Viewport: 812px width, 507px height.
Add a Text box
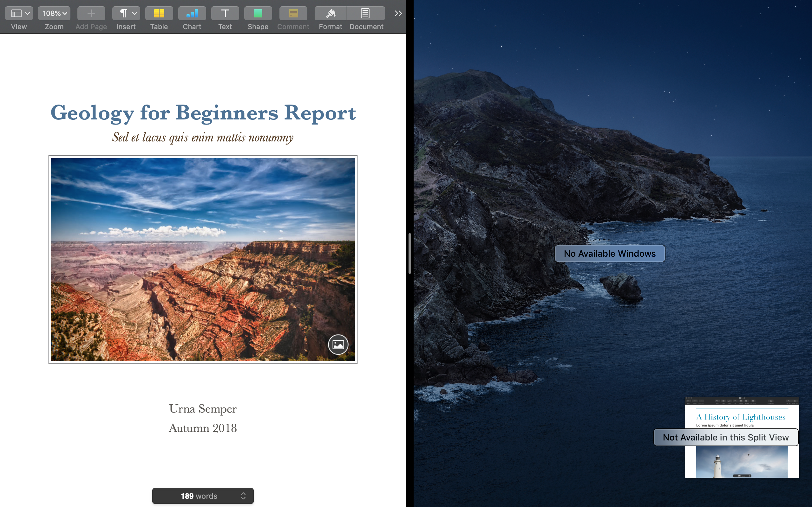(x=225, y=13)
